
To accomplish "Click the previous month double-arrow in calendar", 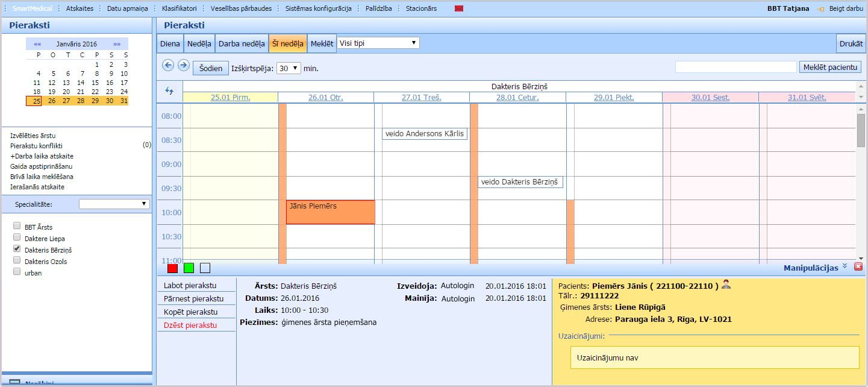I will [x=37, y=44].
